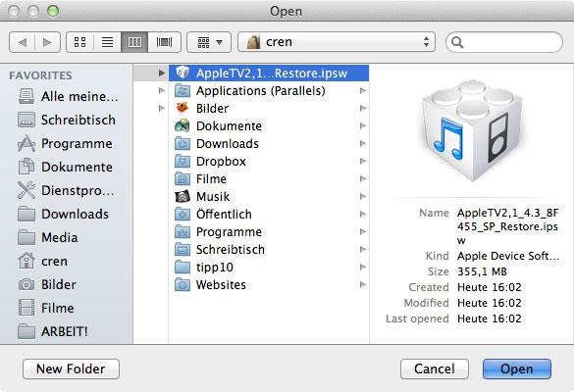Viewport: 574px width, 392px height.
Task: Open the cren location path popup
Action: pyautogui.click(x=337, y=42)
